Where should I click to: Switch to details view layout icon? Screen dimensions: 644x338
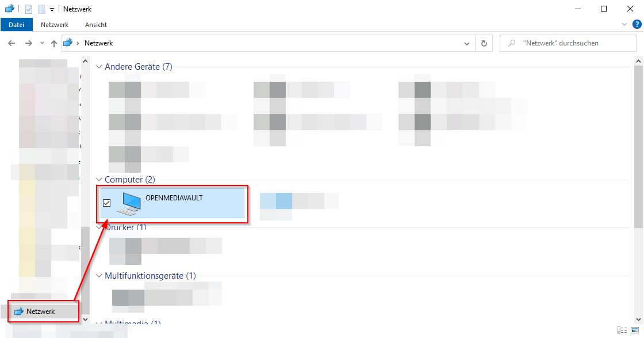click(x=622, y=330)
